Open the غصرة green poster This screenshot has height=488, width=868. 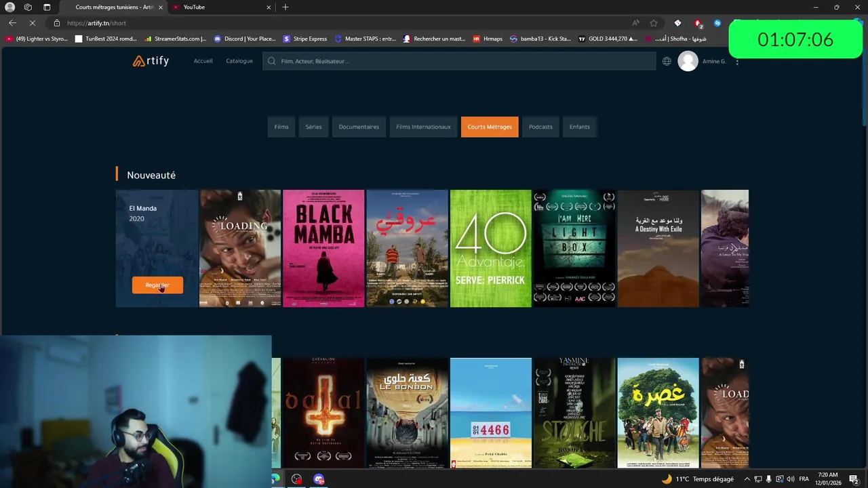658,413
